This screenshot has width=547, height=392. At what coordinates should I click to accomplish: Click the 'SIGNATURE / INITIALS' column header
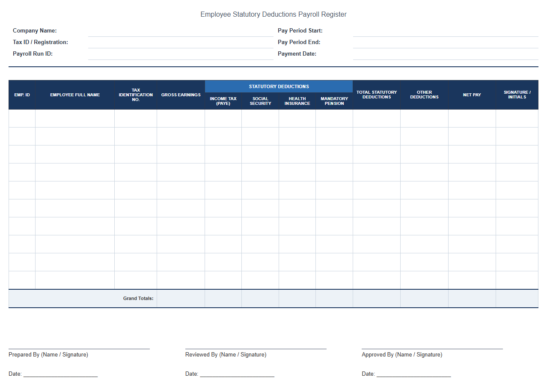(517, 95)
